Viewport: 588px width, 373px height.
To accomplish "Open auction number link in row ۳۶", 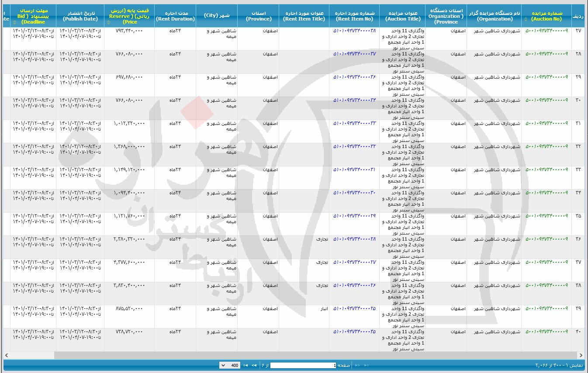I will 546,239.
